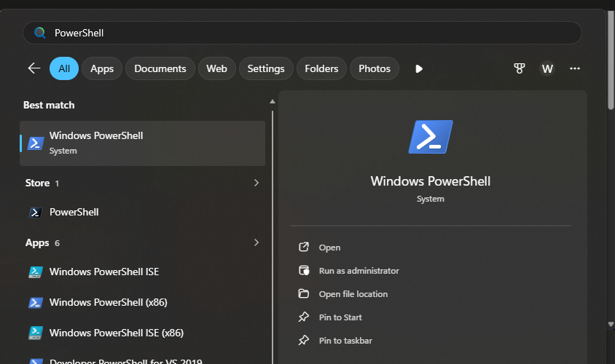Click the Open external-link icon

[x=304, y=247]
